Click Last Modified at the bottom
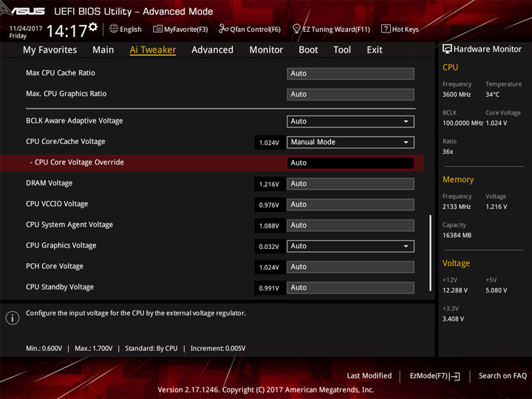 [369, 375]
